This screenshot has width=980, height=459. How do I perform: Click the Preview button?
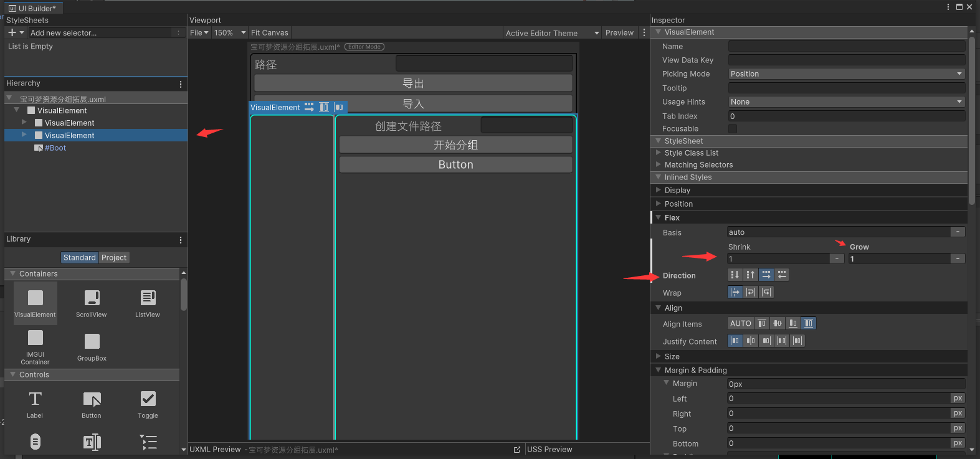[619, 32]
